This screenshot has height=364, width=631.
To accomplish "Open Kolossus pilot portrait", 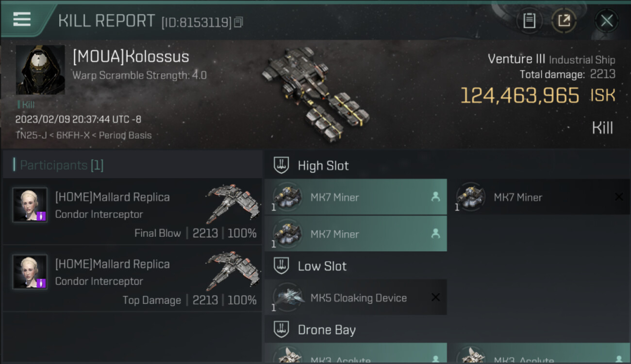I will (40, 70).
